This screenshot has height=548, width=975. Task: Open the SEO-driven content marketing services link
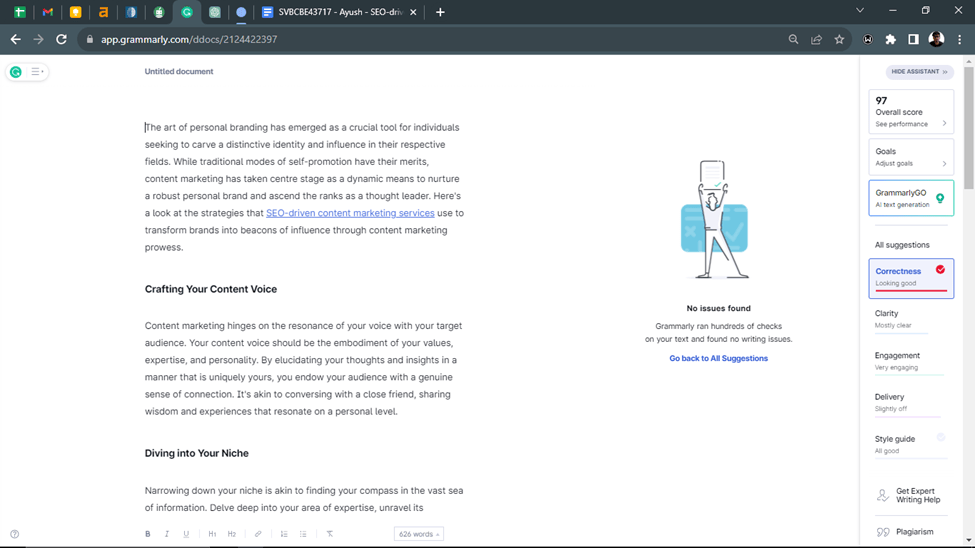(x=350, y=213)
